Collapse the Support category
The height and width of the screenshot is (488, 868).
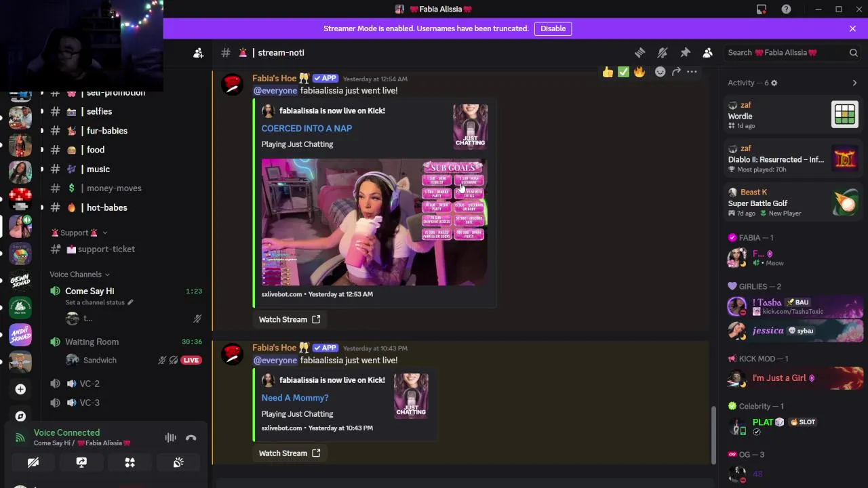tap(79, 233)
